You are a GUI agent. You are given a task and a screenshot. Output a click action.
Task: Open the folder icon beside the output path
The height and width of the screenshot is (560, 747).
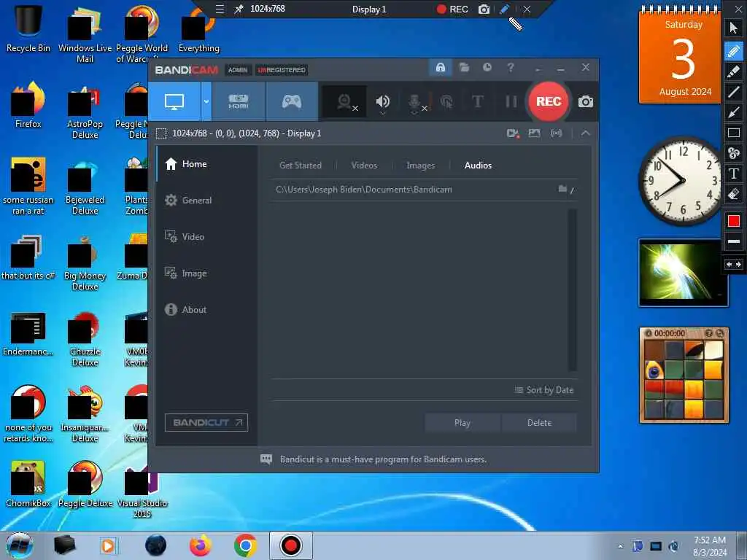click(x=562, y=189)
